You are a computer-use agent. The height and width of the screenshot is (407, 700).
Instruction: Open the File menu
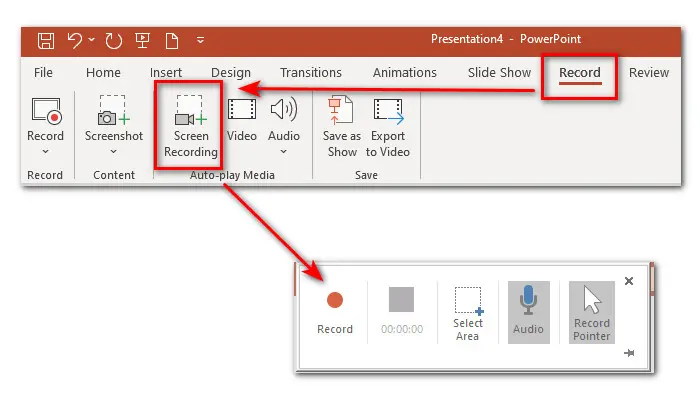(x=43, y=72)
